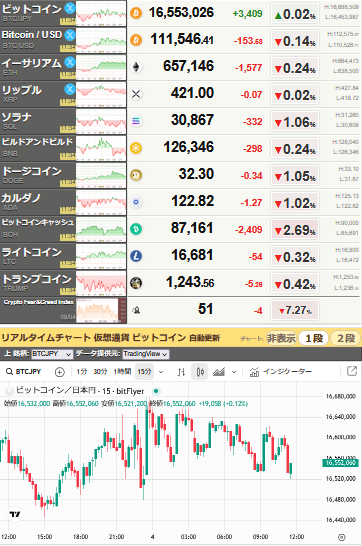
Task: Open chart settings gear on the time axis
Action: click(x=342, y=537)
